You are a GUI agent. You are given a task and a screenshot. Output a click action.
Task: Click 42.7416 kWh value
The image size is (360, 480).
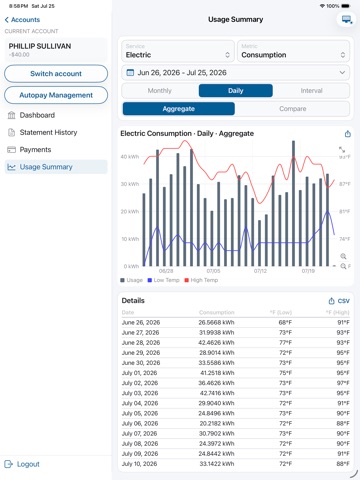[x=217, y=393]
